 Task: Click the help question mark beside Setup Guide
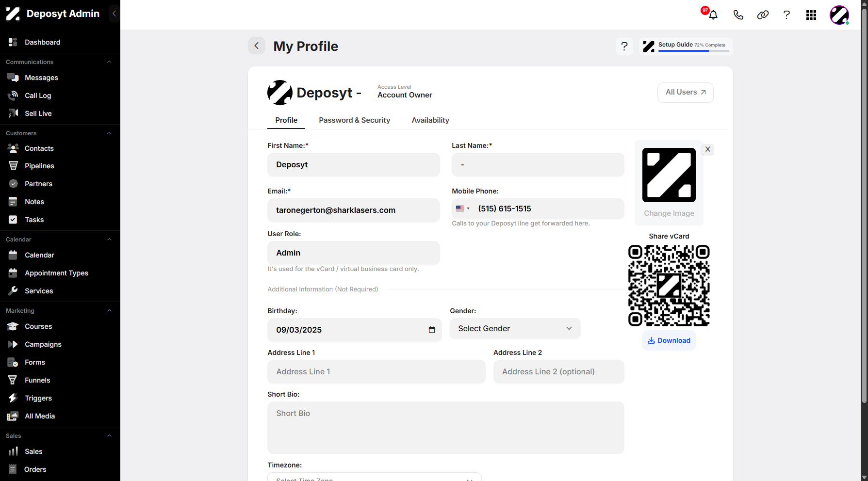624,47
